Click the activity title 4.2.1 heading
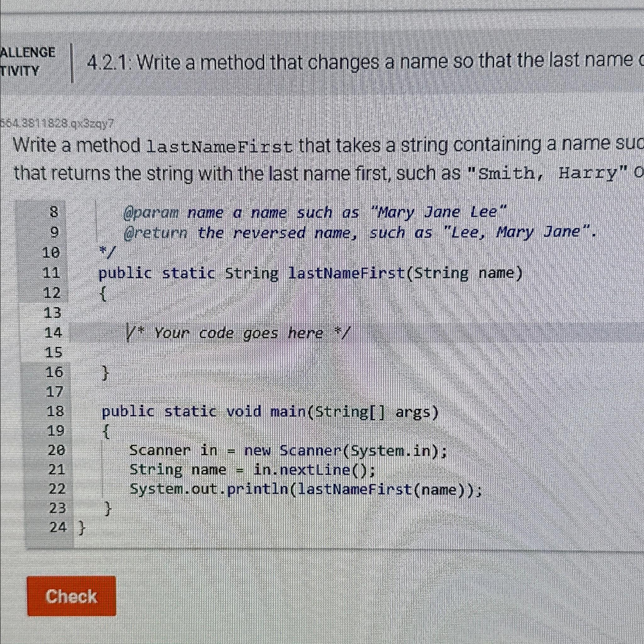 coord(300,62)
